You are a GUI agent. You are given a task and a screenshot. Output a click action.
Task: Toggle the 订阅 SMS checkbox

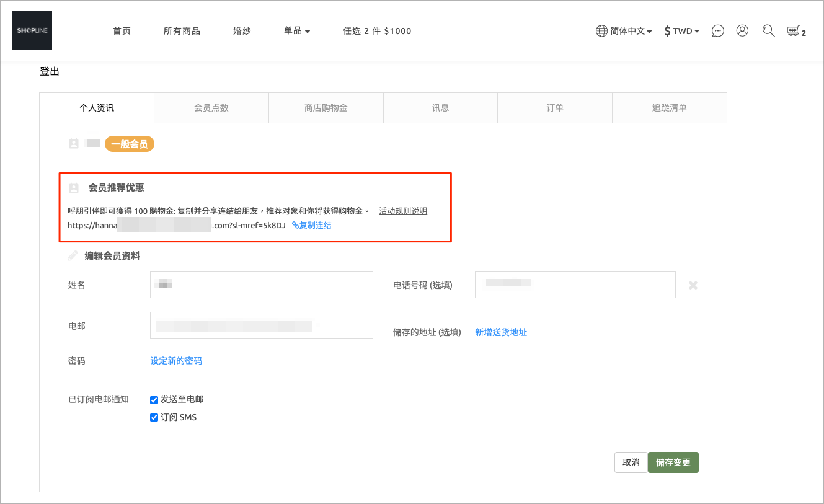pos(154,418)
